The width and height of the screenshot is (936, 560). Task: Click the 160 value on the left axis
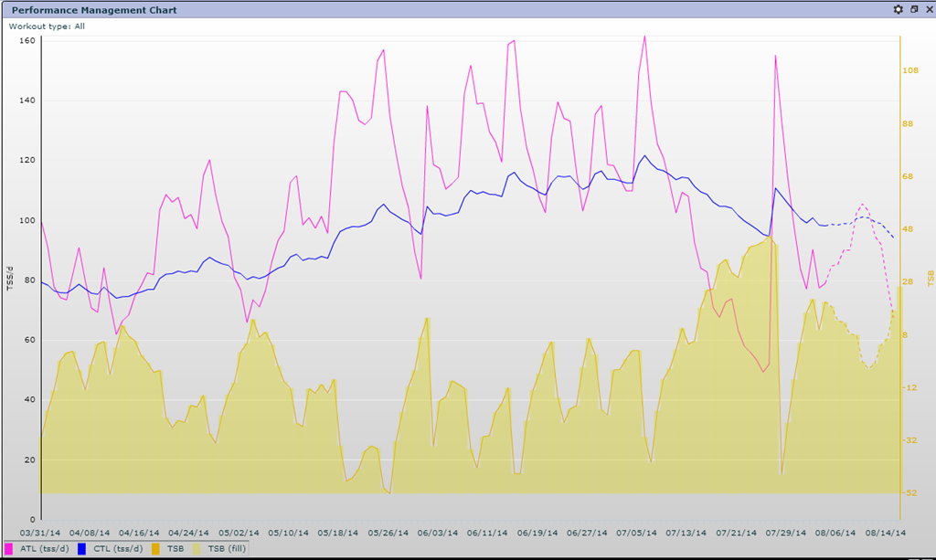[x=27, y=41]
